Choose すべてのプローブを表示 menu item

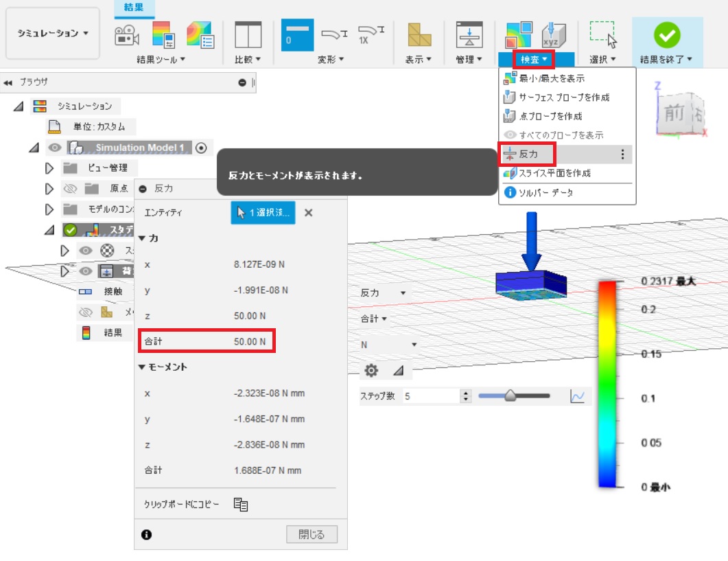pyautogui.click(x=567, y=135)
